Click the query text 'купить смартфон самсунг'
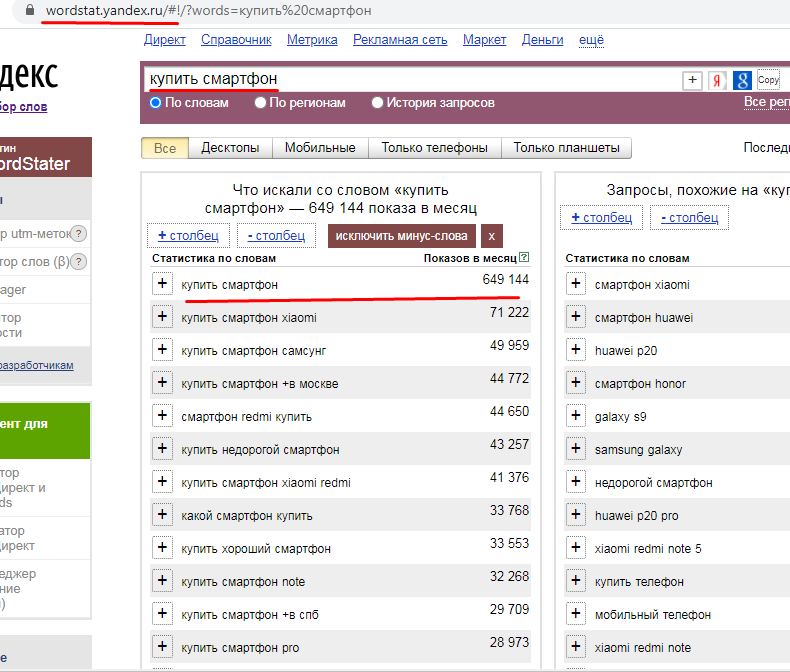 pos(254,351)
